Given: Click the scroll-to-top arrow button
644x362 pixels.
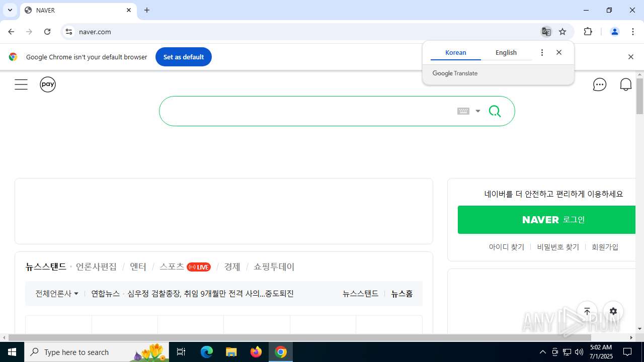Looking at the screenshot, I should click(587, 311).
